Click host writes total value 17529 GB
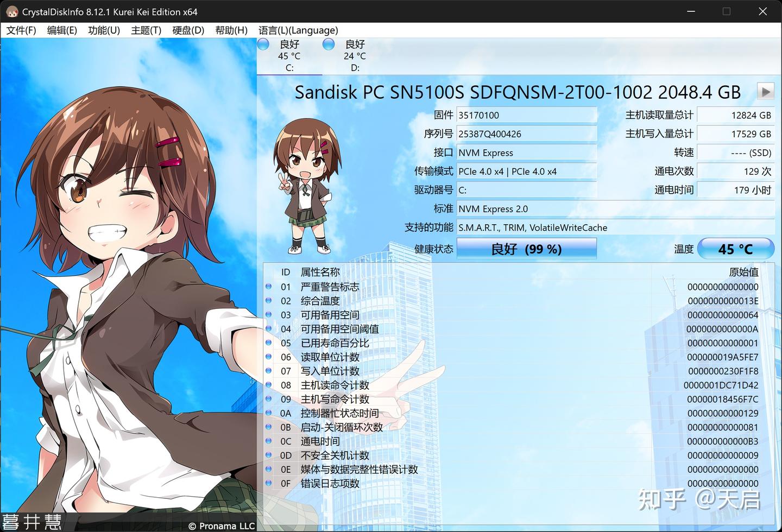782x532 pixels. [x=735, y=134]
